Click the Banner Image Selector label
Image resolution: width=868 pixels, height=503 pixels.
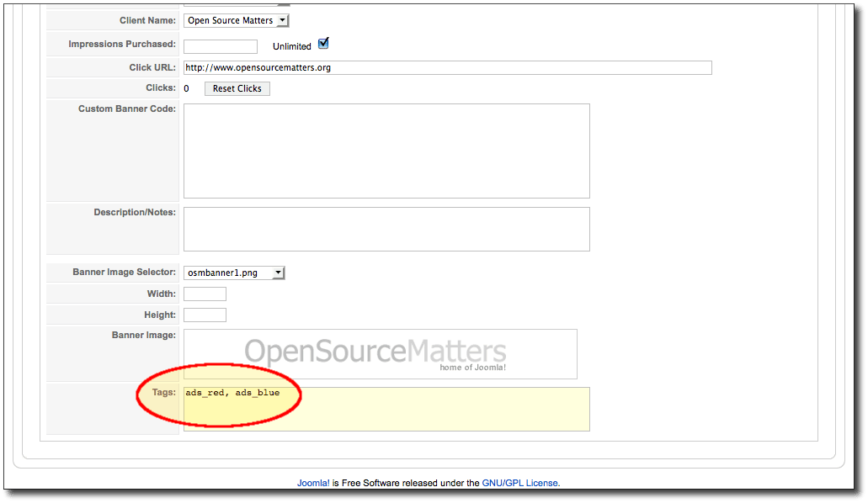pos(125,273)
